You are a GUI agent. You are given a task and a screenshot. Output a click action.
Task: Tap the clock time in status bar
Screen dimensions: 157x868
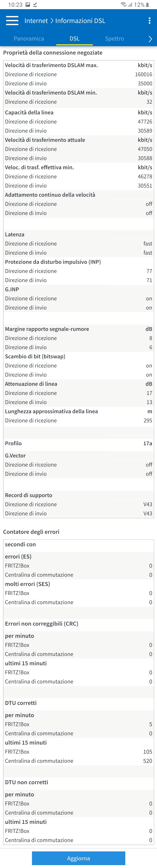[15, 5]
